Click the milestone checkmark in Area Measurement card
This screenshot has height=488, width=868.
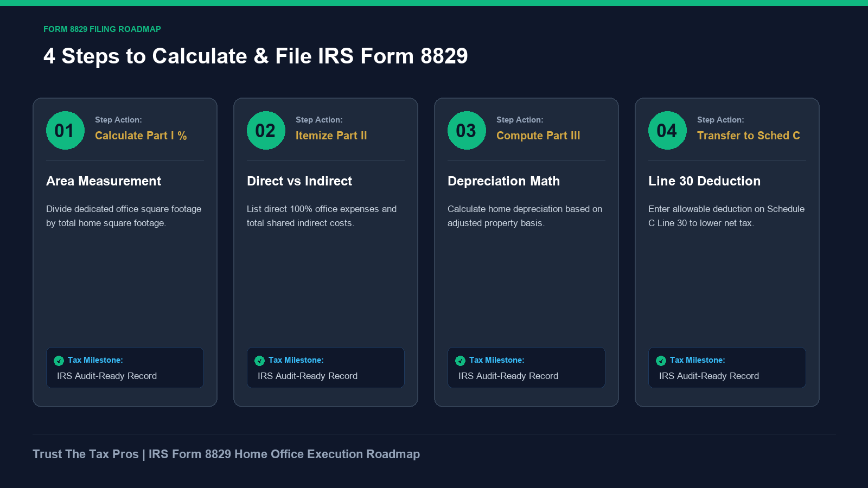pyautogui.click(x=59, y=361)
